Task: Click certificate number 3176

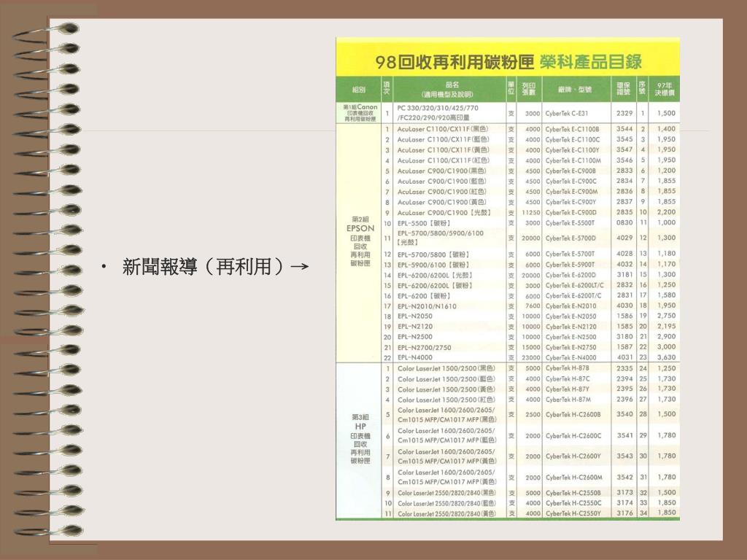Action: [624, 513]
